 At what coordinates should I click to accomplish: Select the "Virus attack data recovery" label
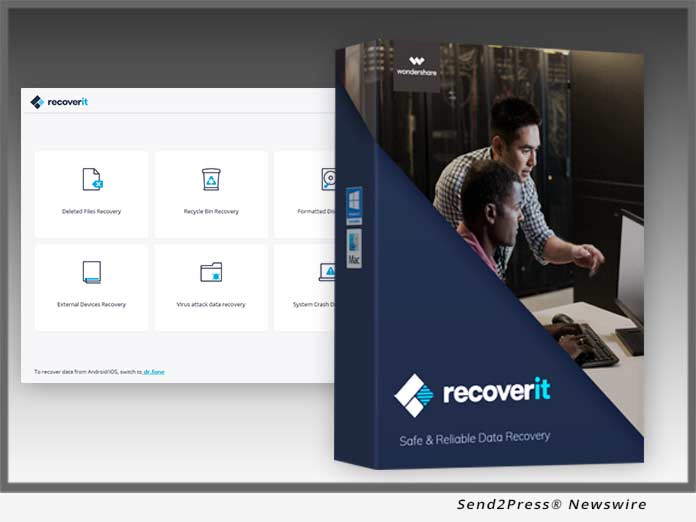tap(211, 304)
